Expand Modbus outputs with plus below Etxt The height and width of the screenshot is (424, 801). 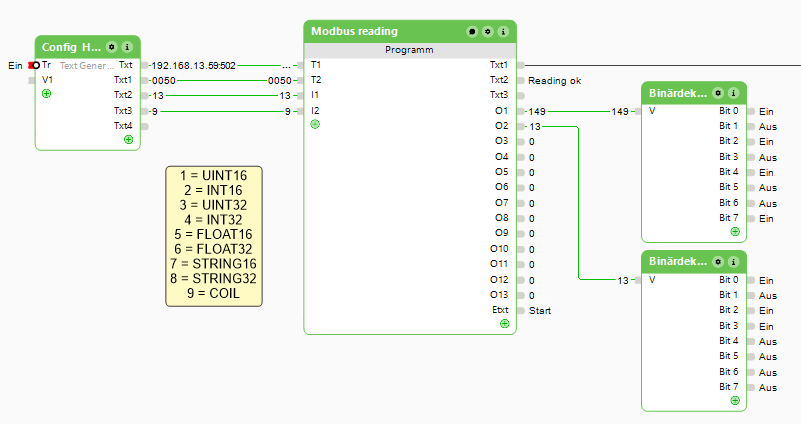pos(504,324)
